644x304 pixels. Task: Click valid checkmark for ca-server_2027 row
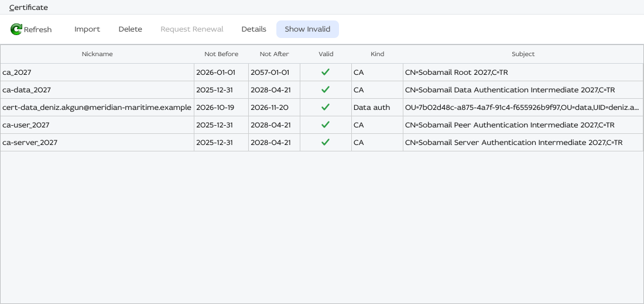click(326, 143)
